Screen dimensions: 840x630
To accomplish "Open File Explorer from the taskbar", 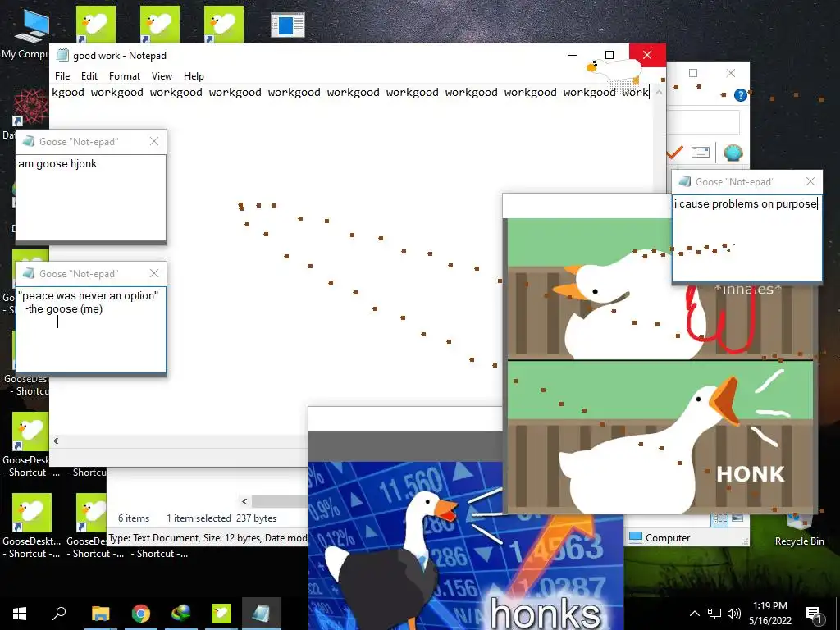I will [x=100, y=614].
